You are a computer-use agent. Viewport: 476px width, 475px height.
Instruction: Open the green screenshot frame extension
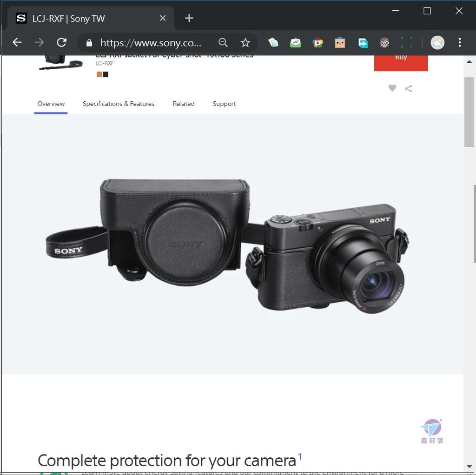(x=406, y=42)
